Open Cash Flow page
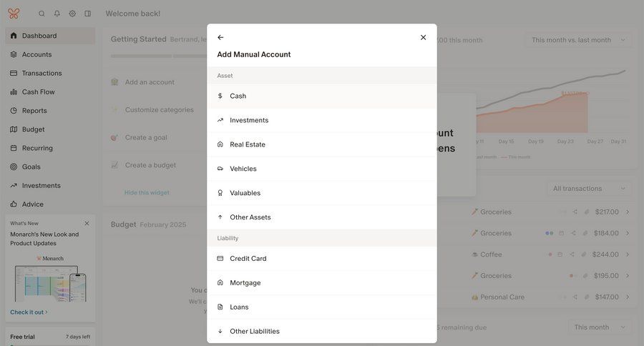This screenshot has height=346, width=644. pos(50,92)
